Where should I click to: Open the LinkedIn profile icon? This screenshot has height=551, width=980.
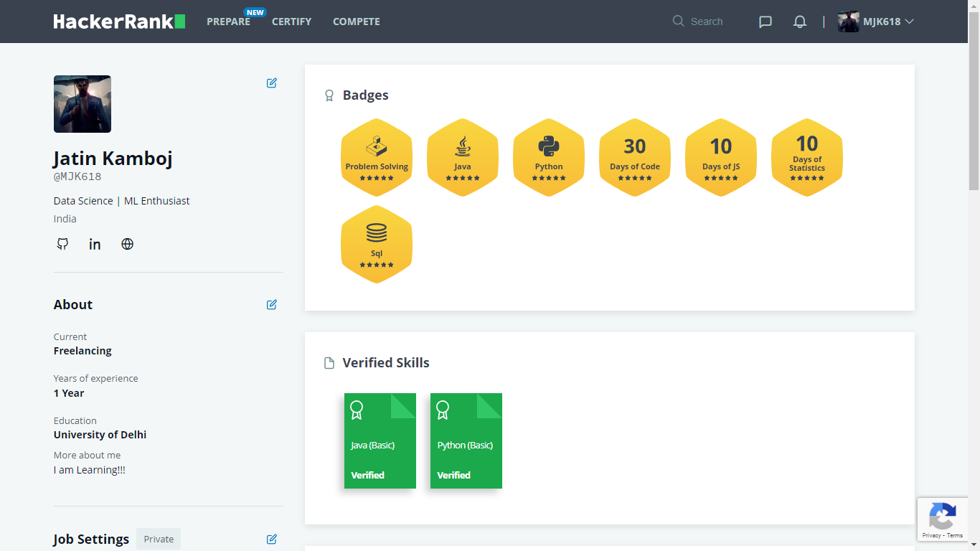pyautogui.click(x=95, y=244)
